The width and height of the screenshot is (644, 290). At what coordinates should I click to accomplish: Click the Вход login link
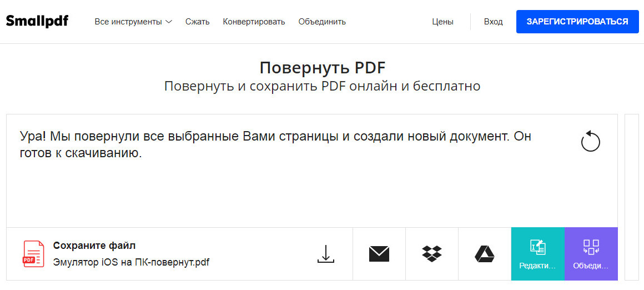pyautogui.click(x=493, y=22)
